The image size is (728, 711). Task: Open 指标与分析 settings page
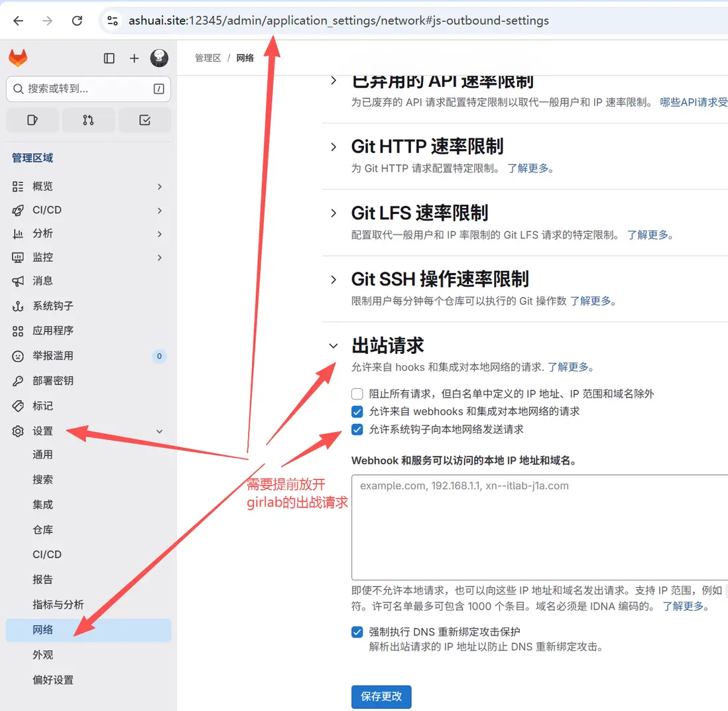click(x=58, y=604)
